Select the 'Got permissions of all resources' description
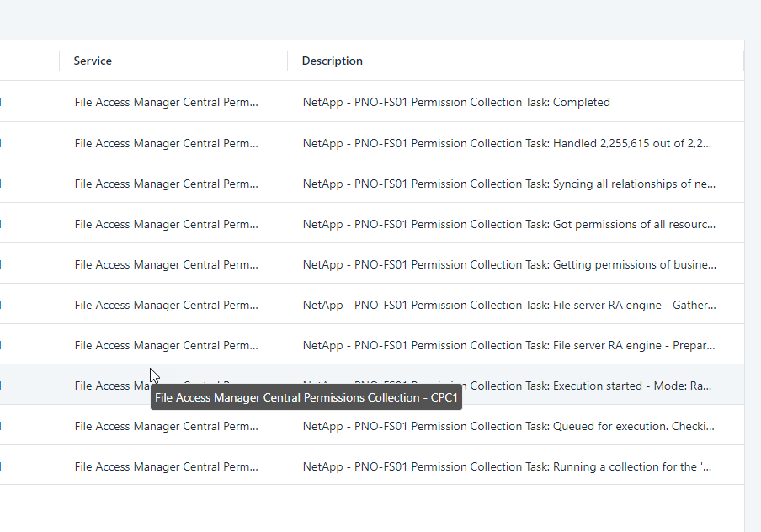The width and height of the screenshot is (761, 532). [x=508, y=224]
